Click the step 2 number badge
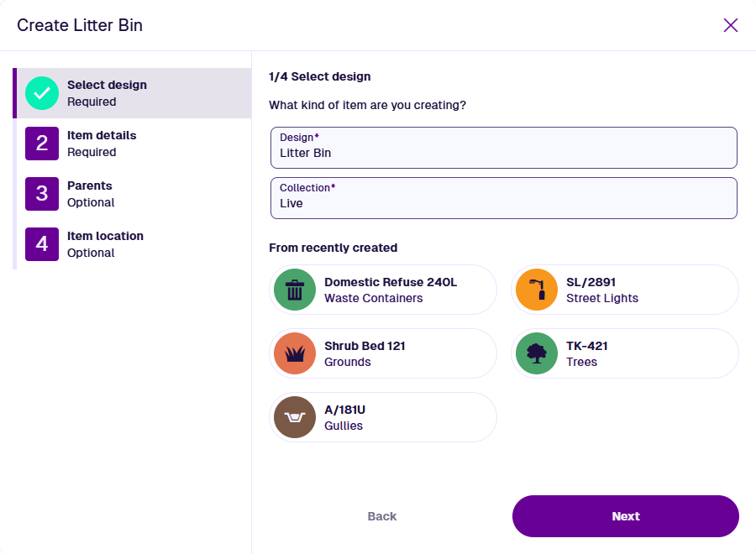This screenshot has width=756, height=554. tap(42, 144)
